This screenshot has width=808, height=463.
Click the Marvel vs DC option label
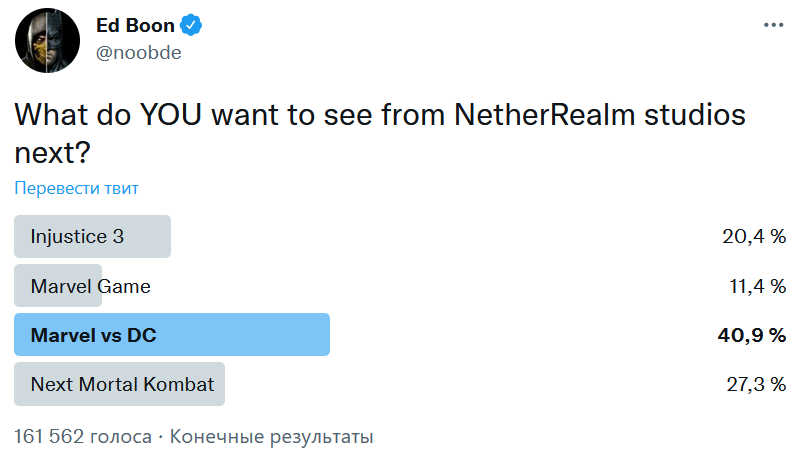point(93,335)
